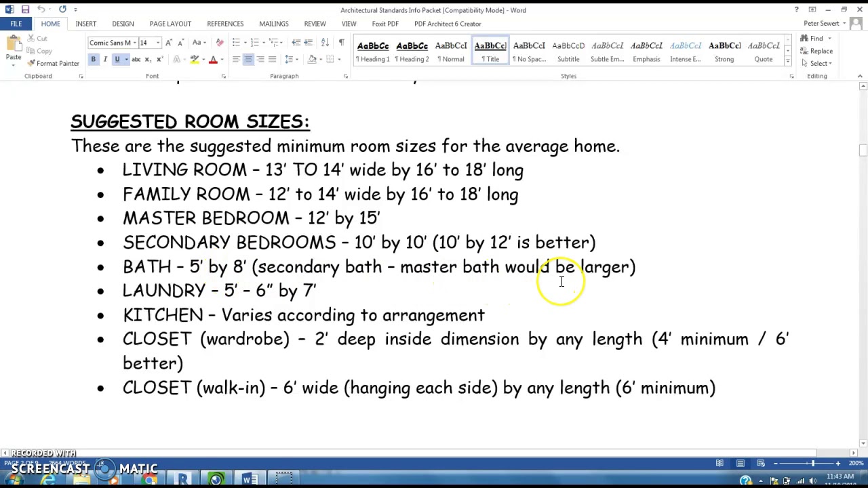The image size is (868, 488).
Task: Switch to the REFERENCES tab
Action: pyautogui.click(x=225, y=24)
